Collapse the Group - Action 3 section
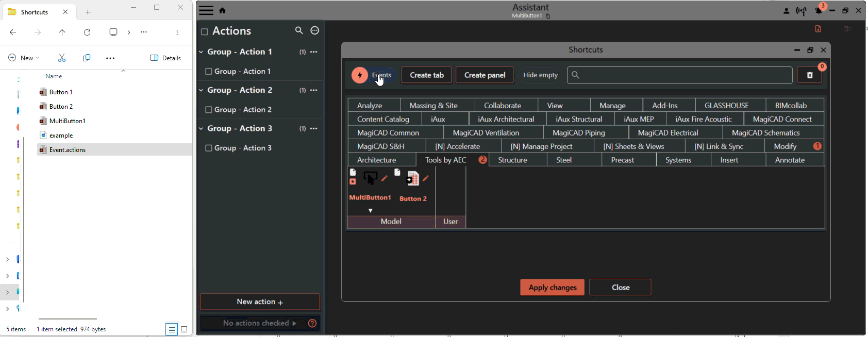Image resolution: width=868 pixels, height=337 pixels. 202,129
